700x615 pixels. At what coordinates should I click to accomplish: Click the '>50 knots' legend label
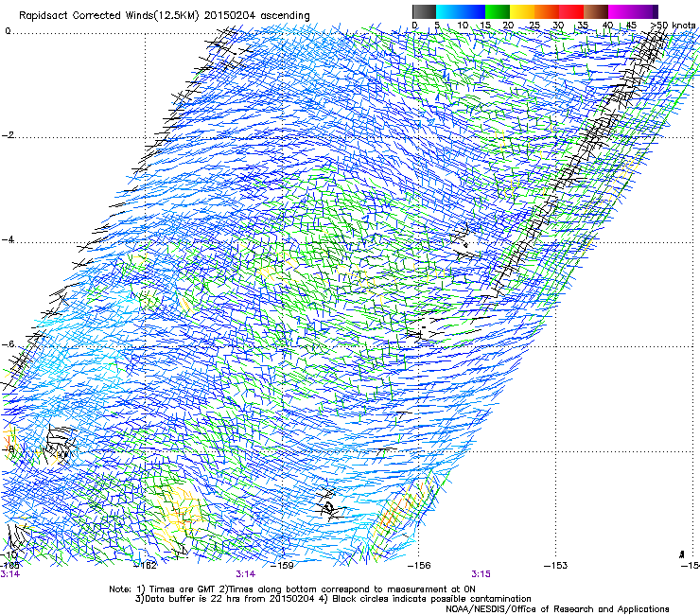(673, 26)
